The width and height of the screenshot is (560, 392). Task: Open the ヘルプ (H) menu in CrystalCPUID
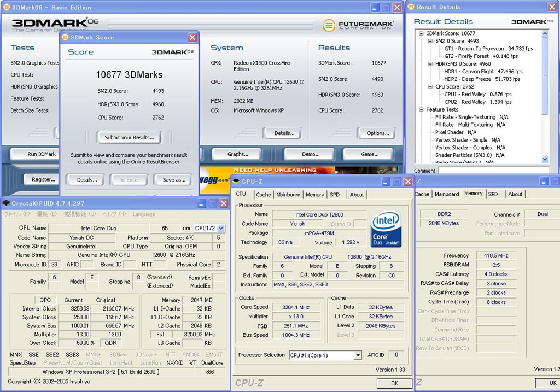point(114,214)
